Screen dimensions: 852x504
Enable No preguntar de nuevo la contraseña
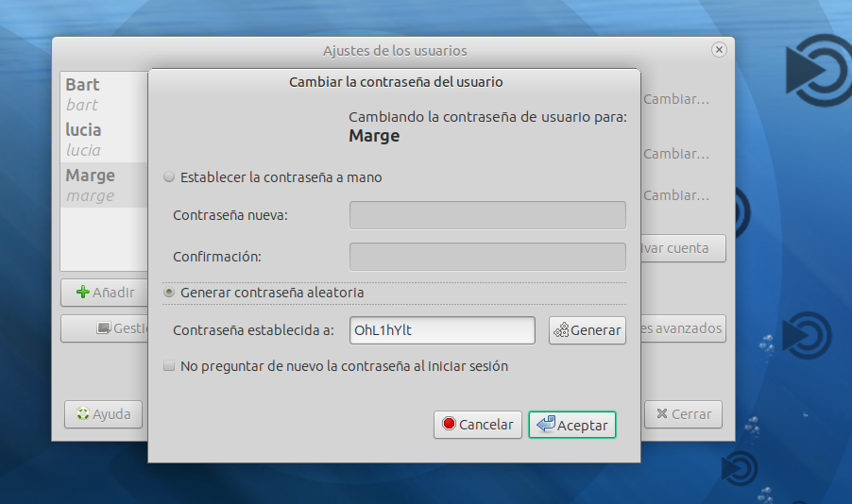coord(170,366)
